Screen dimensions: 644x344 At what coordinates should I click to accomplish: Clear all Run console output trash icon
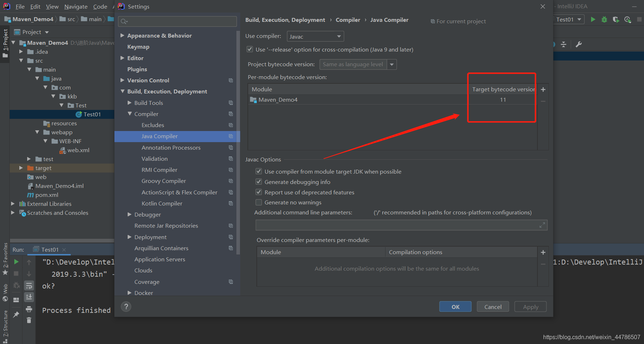[x=29, y=320]
